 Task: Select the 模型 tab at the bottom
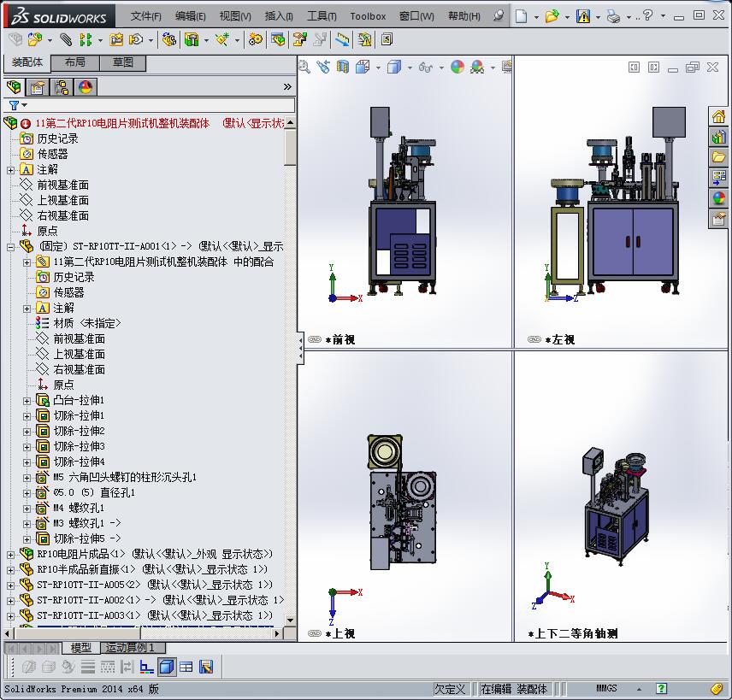pyautogui.click(x=80, y=648)
